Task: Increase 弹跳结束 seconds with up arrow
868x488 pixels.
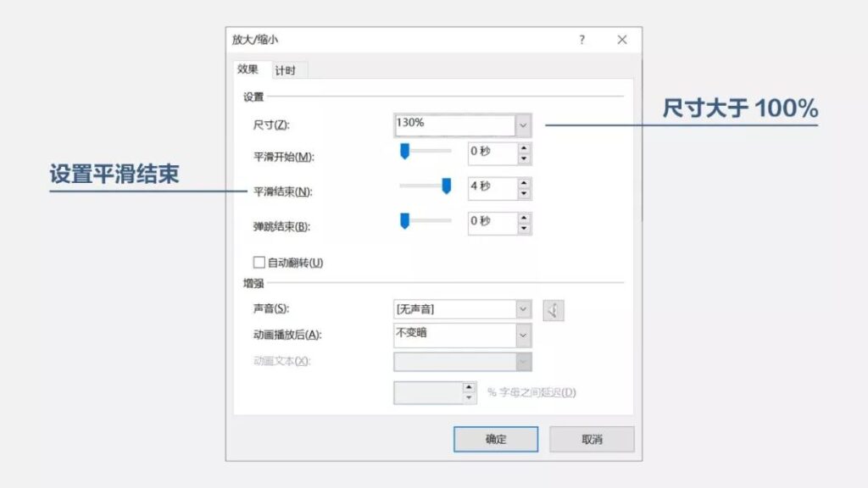Action: click(524, 218)
